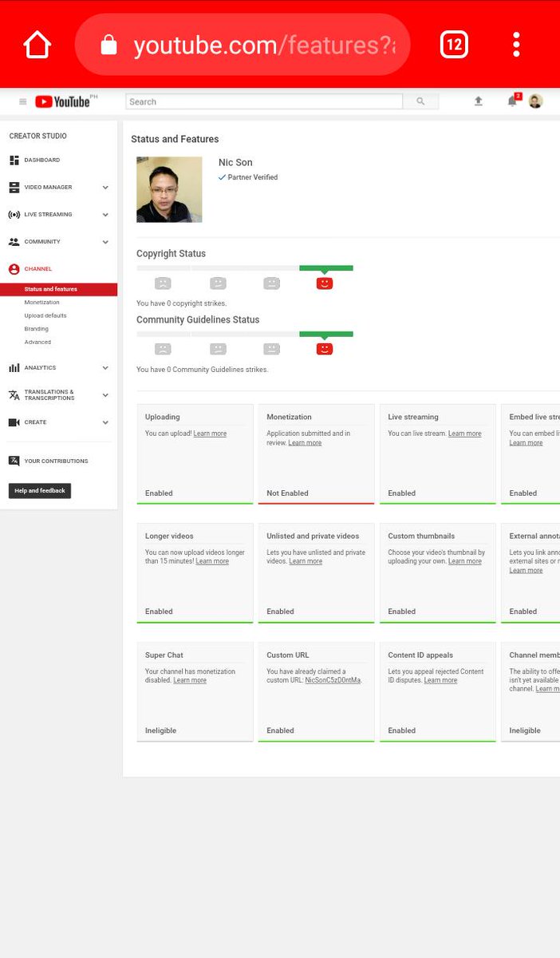Expand the Create section chevron
This screenshot has height=958, width=560.
pos(105,422)
